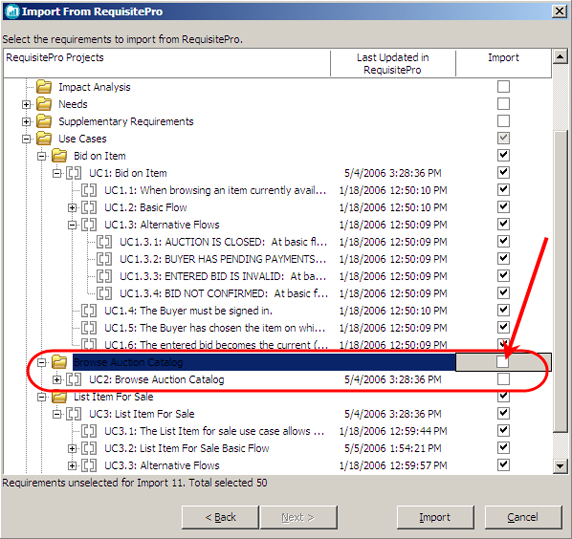Toggle Import checkbox for Use Cases

[503, 138]
